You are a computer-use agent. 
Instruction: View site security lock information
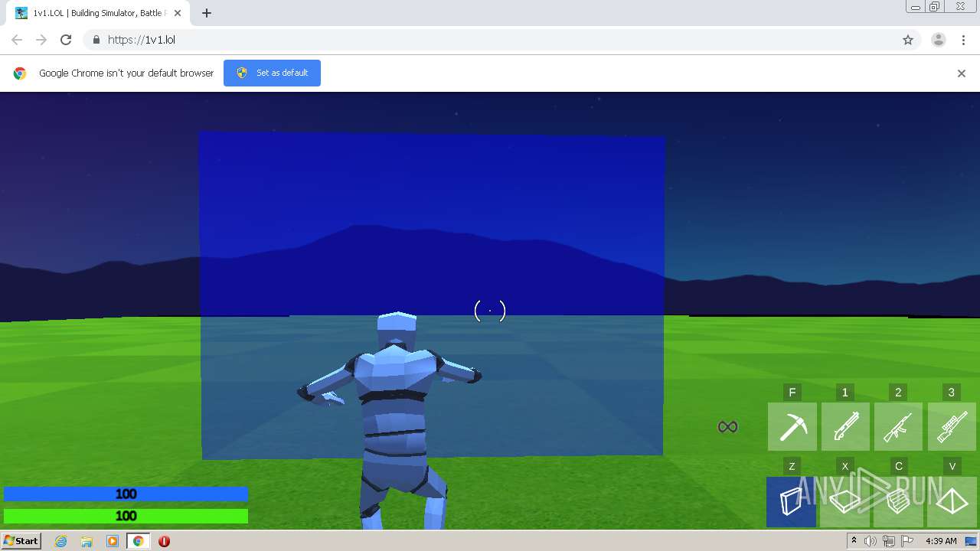pos(96,40)
